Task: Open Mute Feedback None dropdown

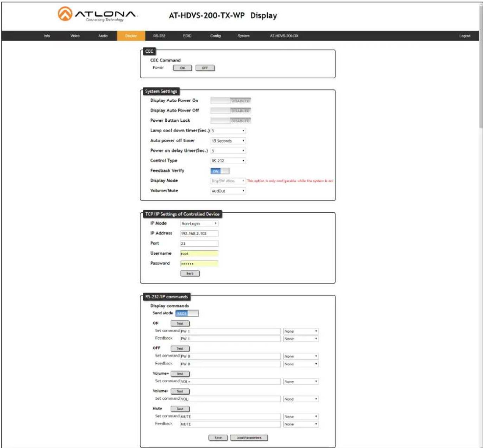Action: tap(301, 424)
